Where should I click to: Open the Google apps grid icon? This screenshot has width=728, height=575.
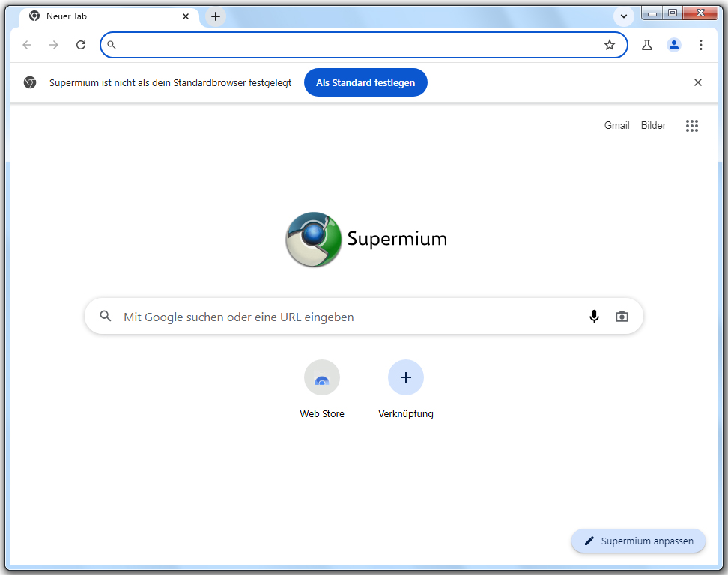tap(692, 126)
